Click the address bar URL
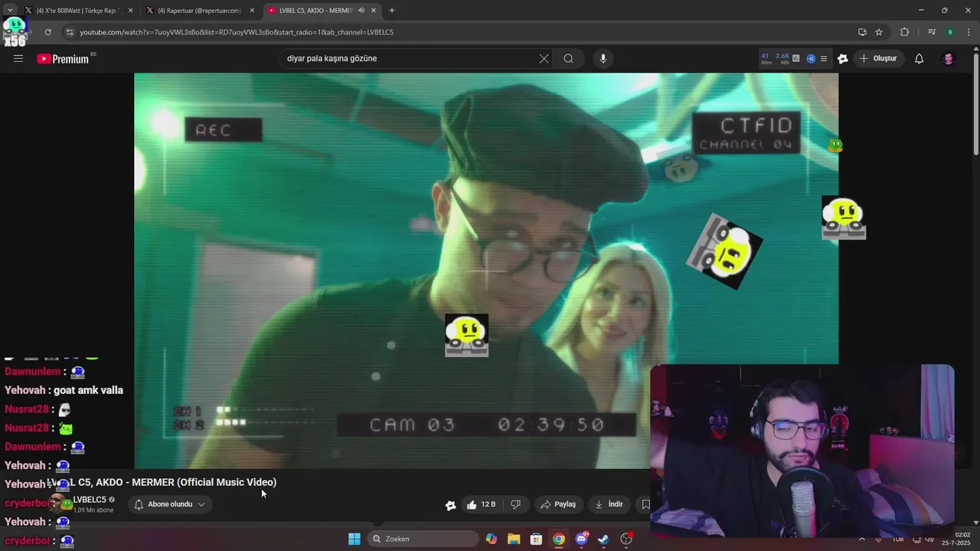The image size is (980, 551). pyautogui.click(x=237, y=32)
